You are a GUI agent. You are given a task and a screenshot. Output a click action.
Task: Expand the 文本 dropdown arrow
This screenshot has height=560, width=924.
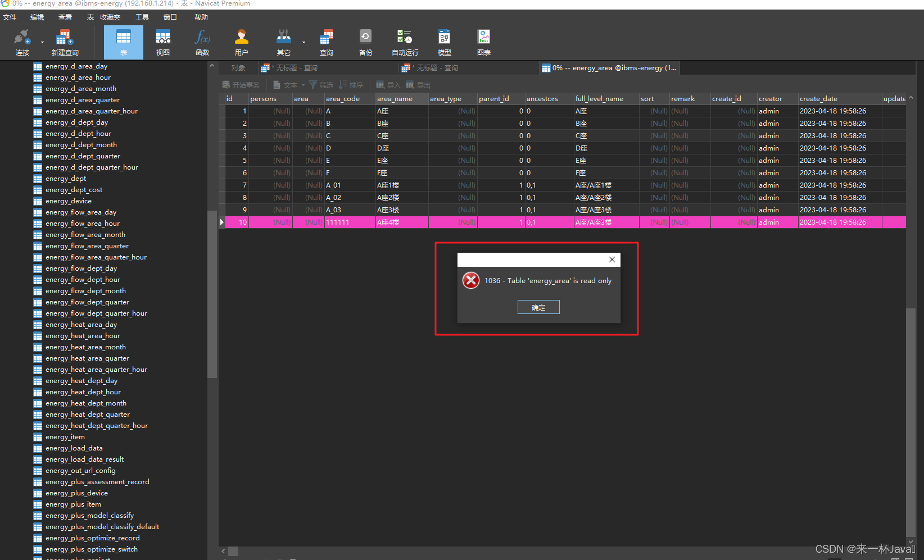(303, 85)
